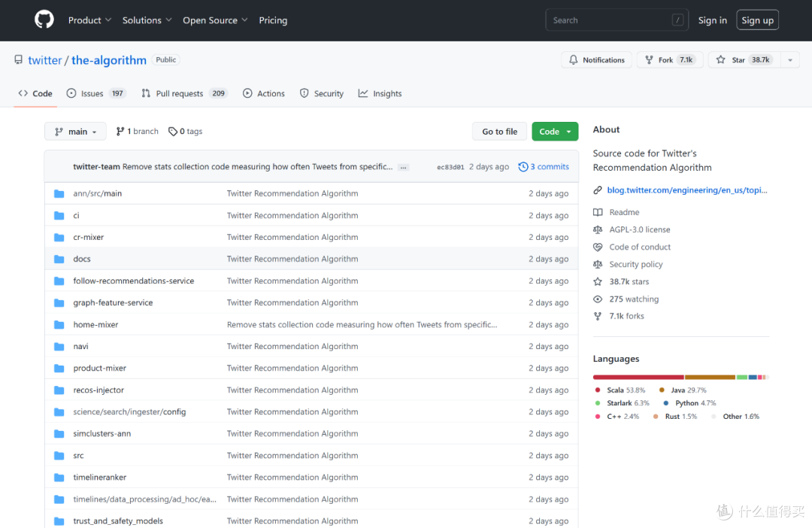Image resolution: width=812 pixels, height=528 pixels.
Task: Click the Scala red language bar segment
Action: pyautogui.click(x=638, y=378)
